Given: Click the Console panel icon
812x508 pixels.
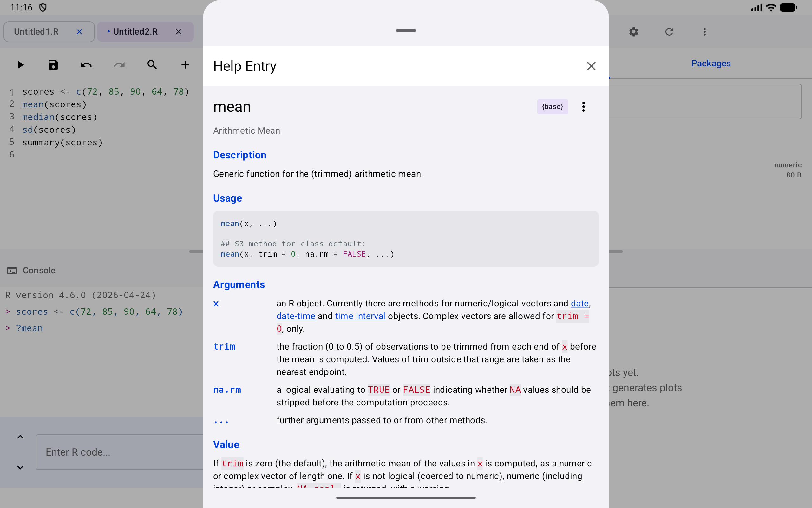Looking at the screenshot, I should 12,271.
